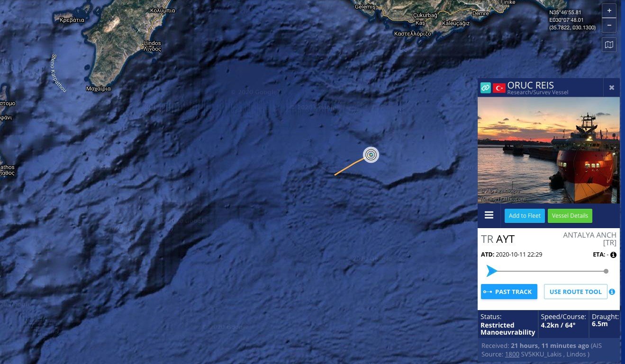This screenshot has height=364, width=625.
Task: Open AIS source 1800 link
Action: tap(512, 354)
